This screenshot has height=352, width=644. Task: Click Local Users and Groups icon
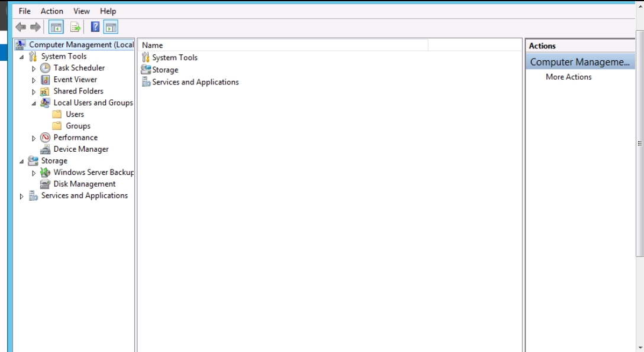[45, 103]
